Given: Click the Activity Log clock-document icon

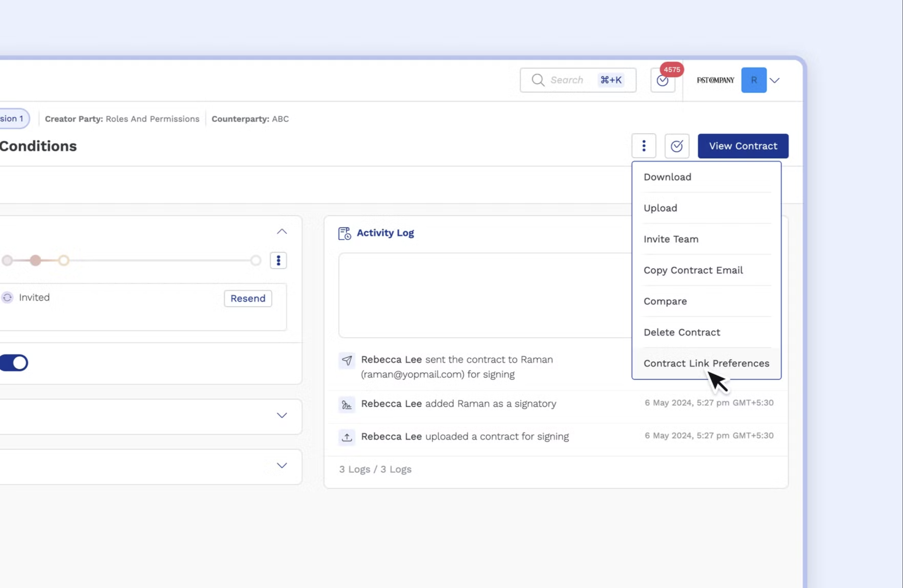Looking at the screenshot, I should tap(344, 233).
